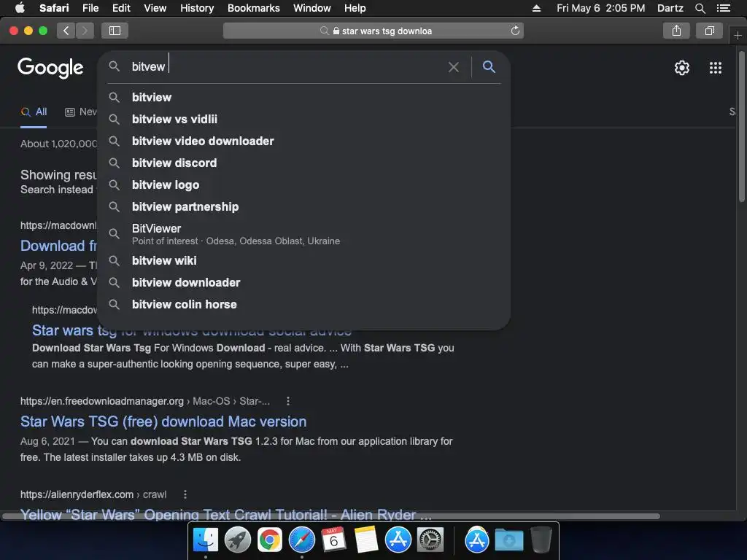Viewport: 747px width, 560px height.
Task: Open Spotlight search in menu bar
Action: (700, 8)
